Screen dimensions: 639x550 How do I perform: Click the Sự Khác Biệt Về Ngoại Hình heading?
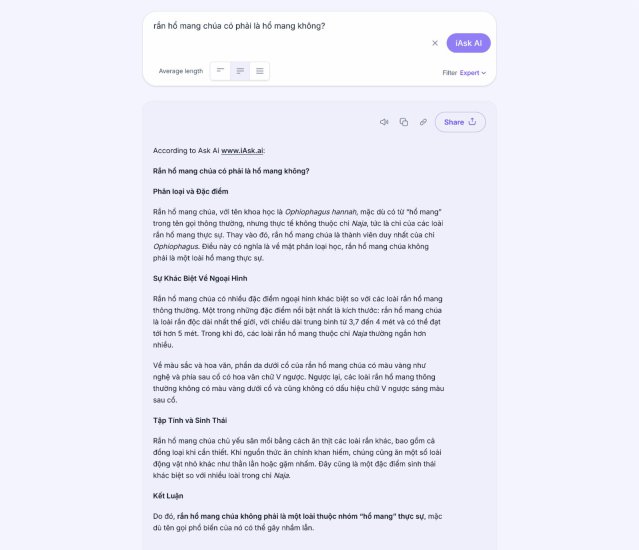(x=200, y=278)
